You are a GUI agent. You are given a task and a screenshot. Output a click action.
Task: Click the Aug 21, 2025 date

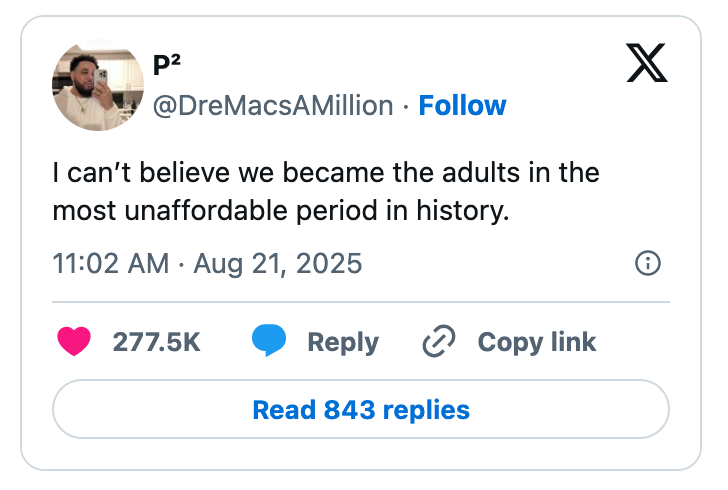(x=278, y=264)
